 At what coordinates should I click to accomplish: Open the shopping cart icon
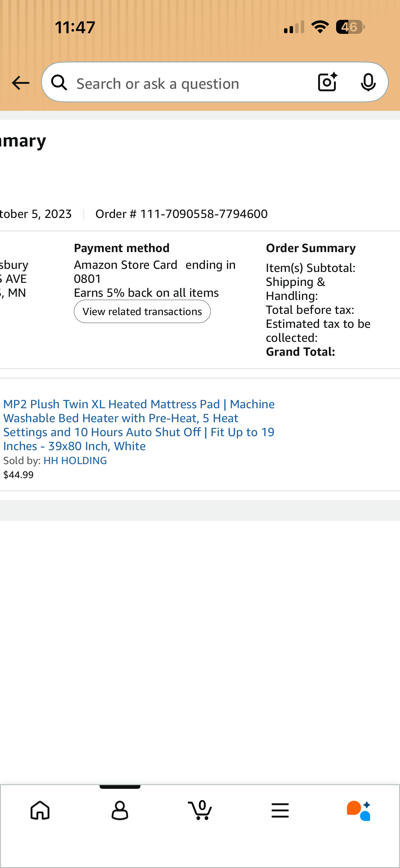point(200,810)
